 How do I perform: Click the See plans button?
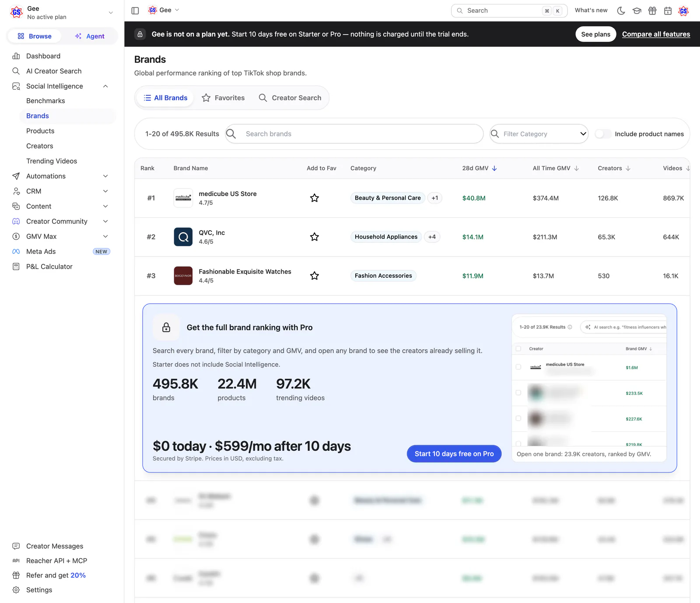pos(595,34)
